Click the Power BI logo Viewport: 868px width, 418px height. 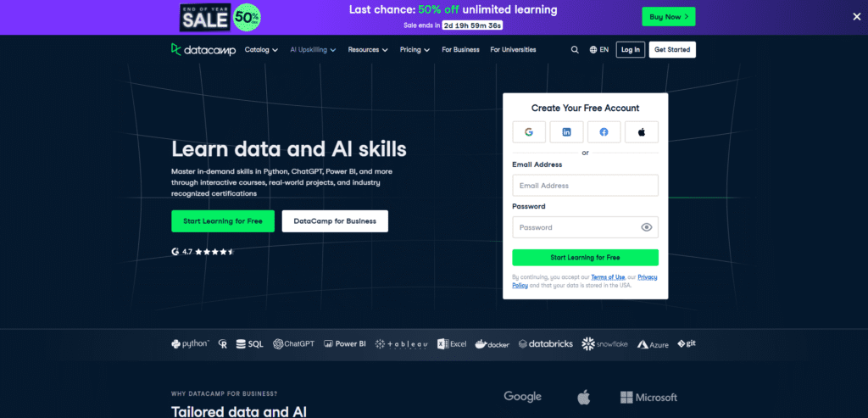point(345,344)
